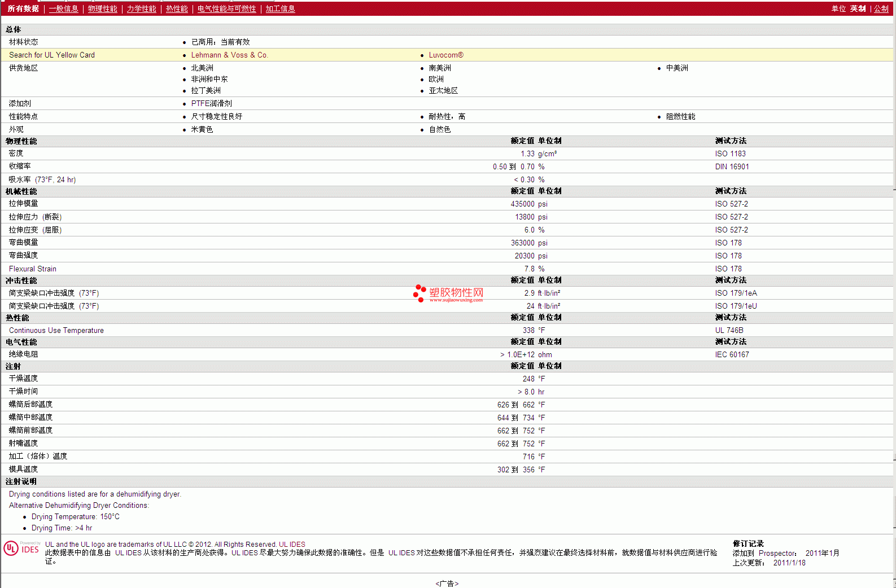Click the 435000 psi value
Viewport: 896px width, 588px height.
529,204
